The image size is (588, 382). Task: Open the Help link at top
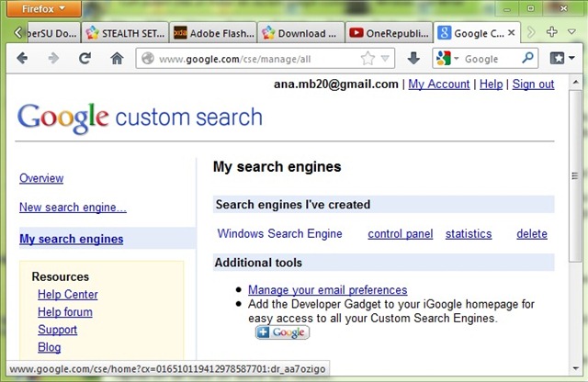pyautogui.click(x=491, y=84)
